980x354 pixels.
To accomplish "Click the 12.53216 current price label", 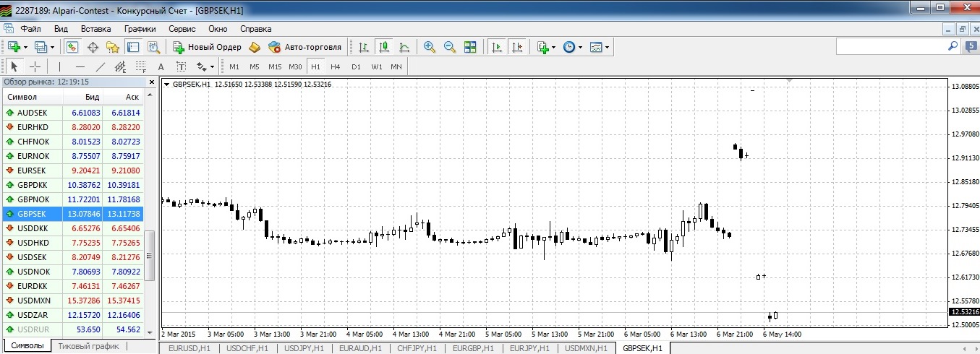I will click(x=964, y=311).
